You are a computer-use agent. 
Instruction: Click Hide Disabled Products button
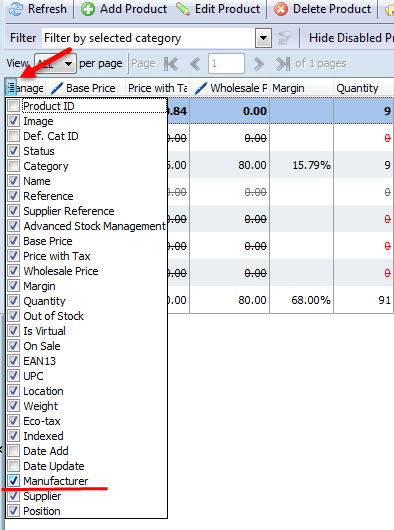tap(351, 38)
